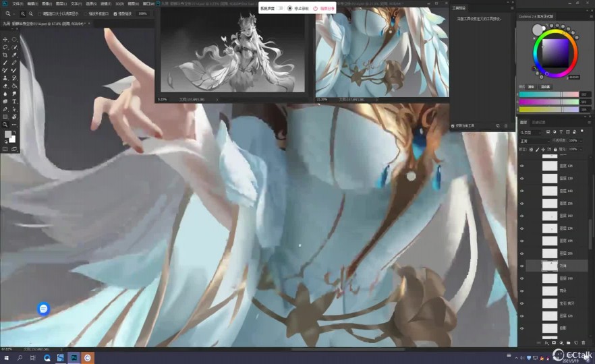The image size is (595, 364).
Task: Open the layer opacity dropdown arrow
Action: point(581,141)
